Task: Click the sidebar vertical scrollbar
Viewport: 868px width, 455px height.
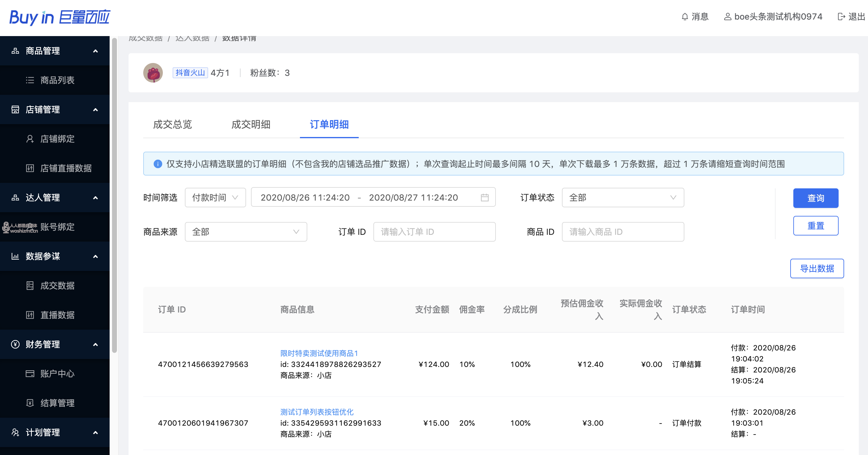Action: tap(114, 195)
